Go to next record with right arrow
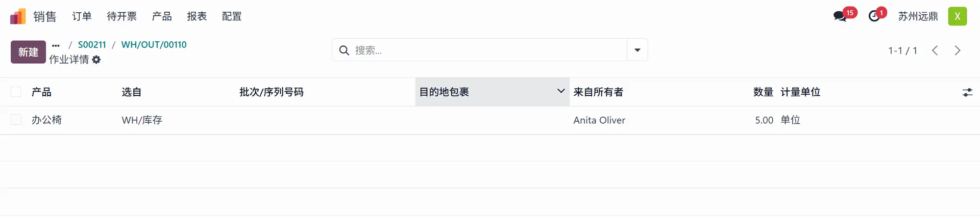 click(958, 50)
